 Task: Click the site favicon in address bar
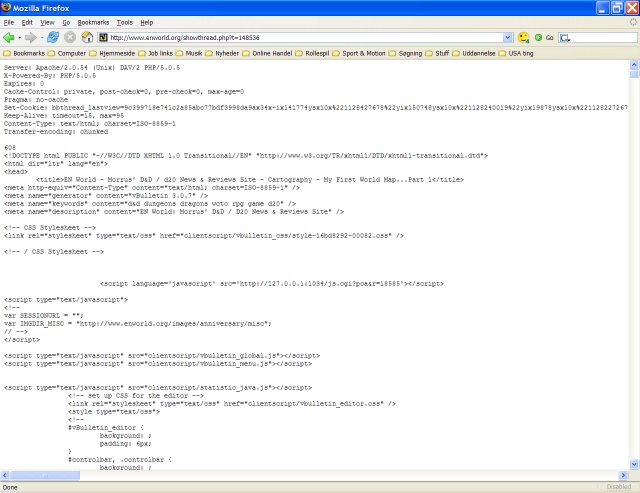coord(103,38)
